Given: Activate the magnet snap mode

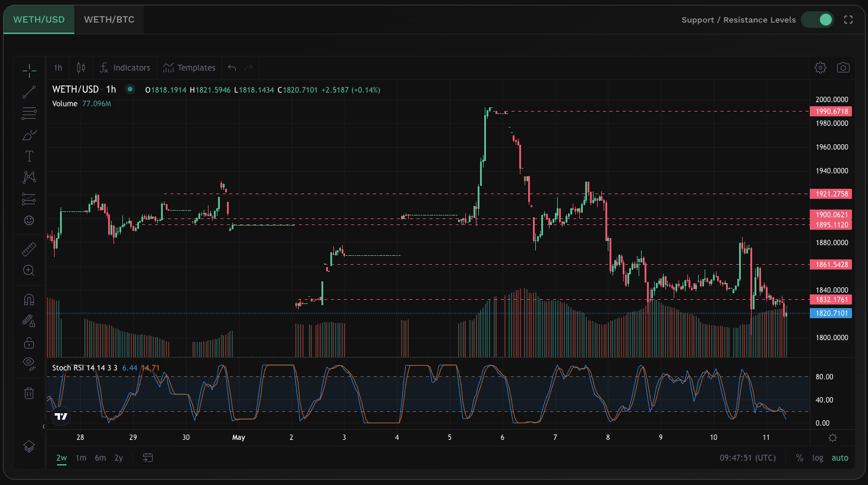Looking at the screenshot, I should pos(29,299).
